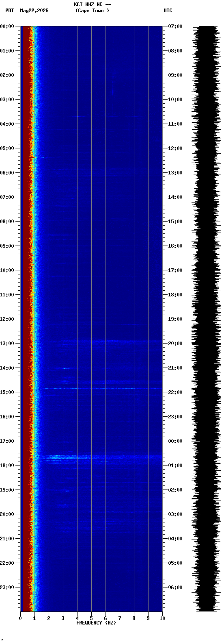This screenshot has height=644, width=224.
Task: Click the 2 Hz frequency tick label
Action: [49, 618]
